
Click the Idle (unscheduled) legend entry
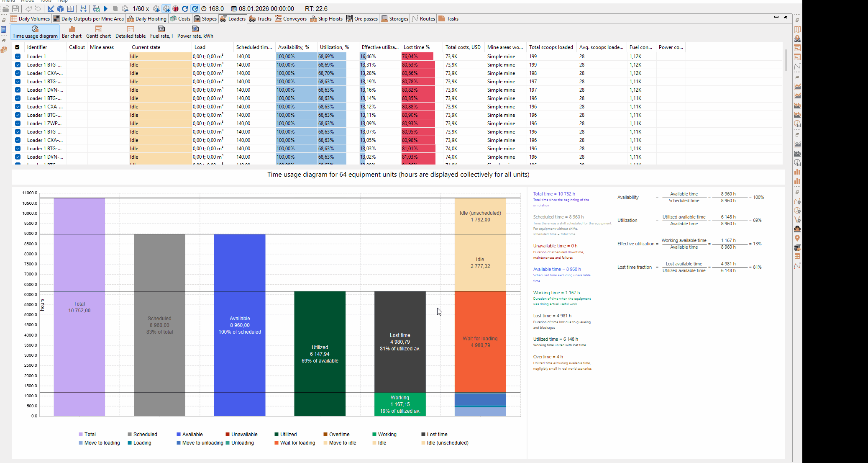[x=445, y=443]
